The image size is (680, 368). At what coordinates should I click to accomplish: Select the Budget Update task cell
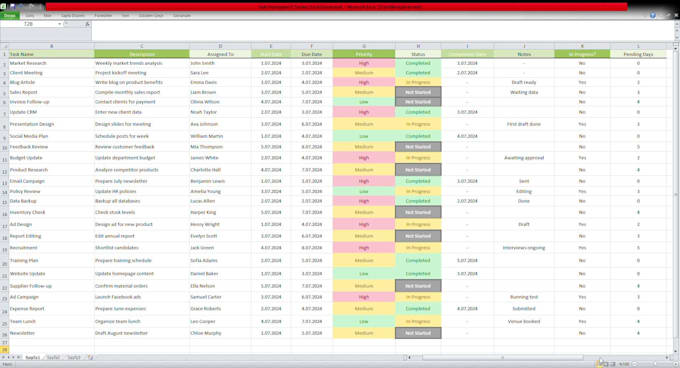pos(52,158)
